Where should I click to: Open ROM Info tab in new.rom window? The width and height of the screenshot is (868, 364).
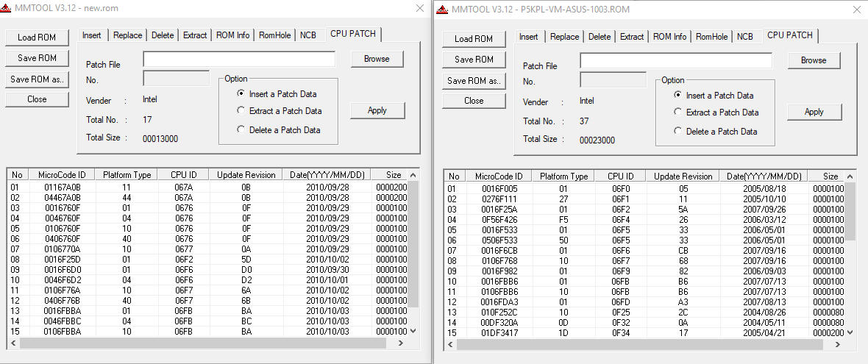pos(232,35)
